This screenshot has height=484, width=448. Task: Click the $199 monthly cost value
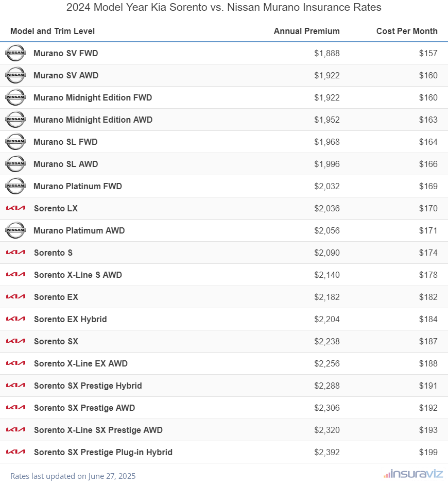point(428,452)
